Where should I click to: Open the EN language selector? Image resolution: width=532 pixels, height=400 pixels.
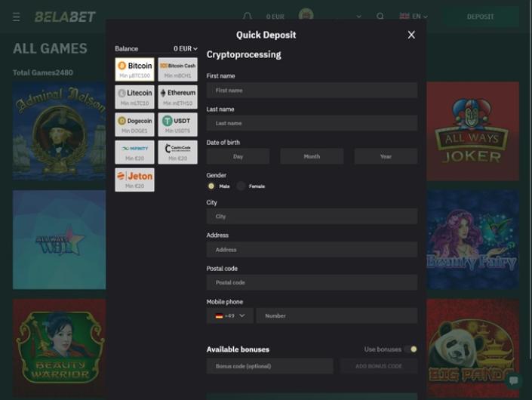point(414,17)
